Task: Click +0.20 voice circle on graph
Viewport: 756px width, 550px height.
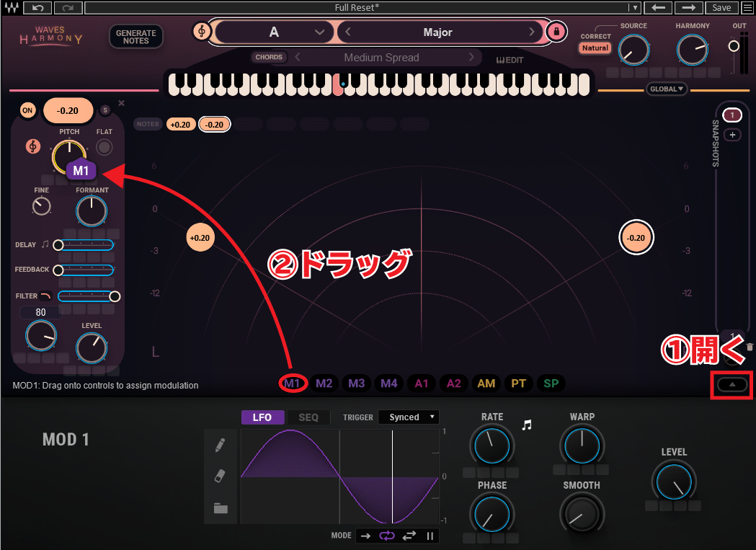Action: coord(200,238)
